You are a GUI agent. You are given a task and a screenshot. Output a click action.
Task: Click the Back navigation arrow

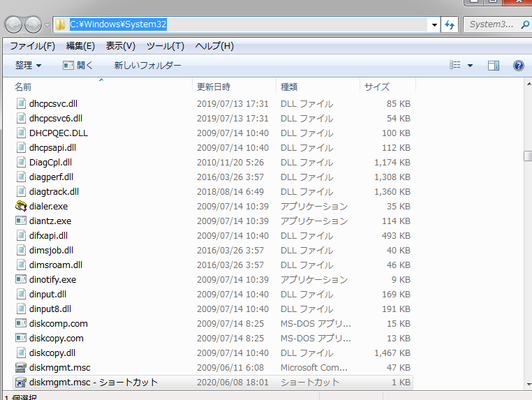pyautogui.click(x=13, y=24)
